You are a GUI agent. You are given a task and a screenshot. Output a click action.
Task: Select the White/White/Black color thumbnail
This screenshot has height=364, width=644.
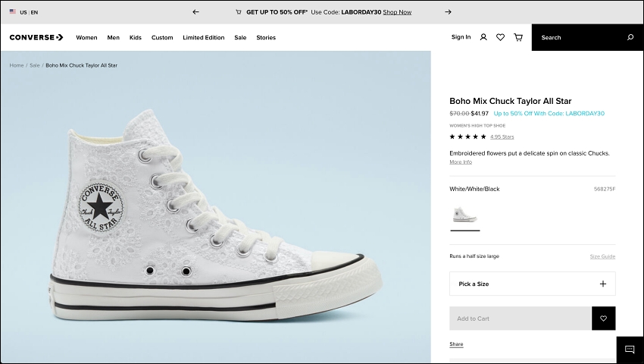pyautogui.click(x=465, y=215)
